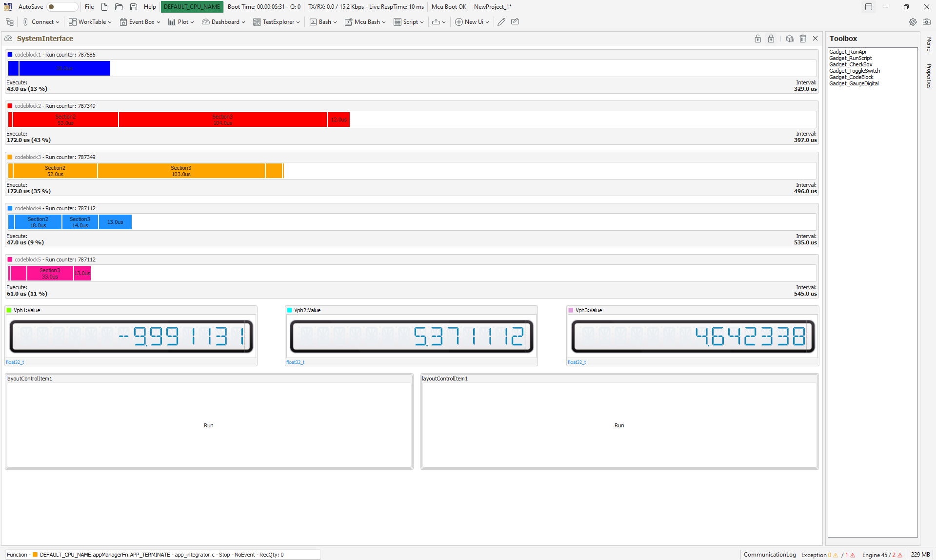Click the codeblock5 pink color square
The image size is (936, 560).
click(10, 260)
